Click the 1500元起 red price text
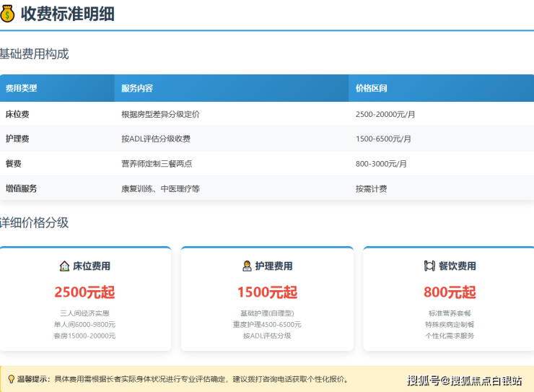Viewport: 534px width, 392px height. (x=267, y=292)
